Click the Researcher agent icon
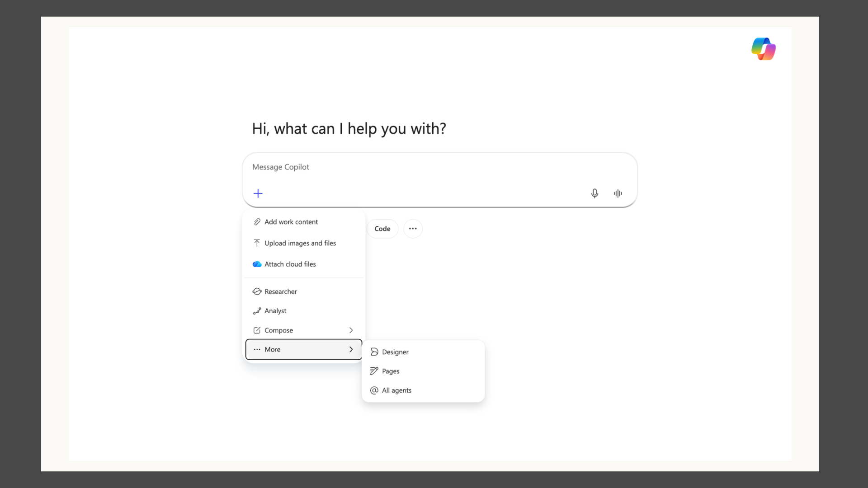The width and height of the screenshot is (868, 488). pyautogui.click(x=257, y=291)
